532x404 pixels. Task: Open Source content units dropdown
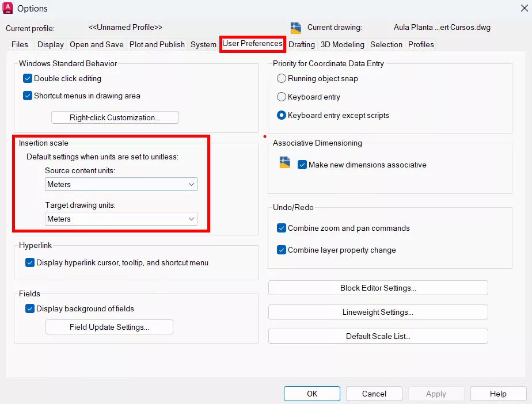(121, 184)
